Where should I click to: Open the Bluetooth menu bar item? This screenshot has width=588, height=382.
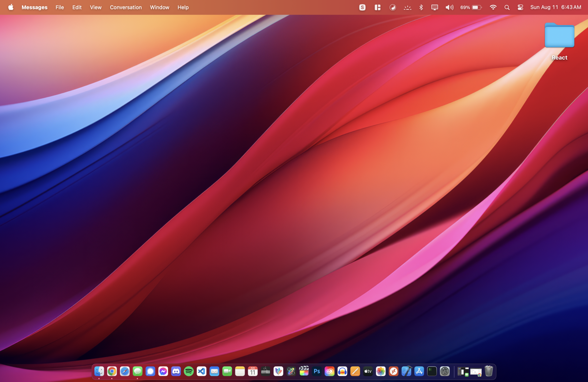[421, 7]
